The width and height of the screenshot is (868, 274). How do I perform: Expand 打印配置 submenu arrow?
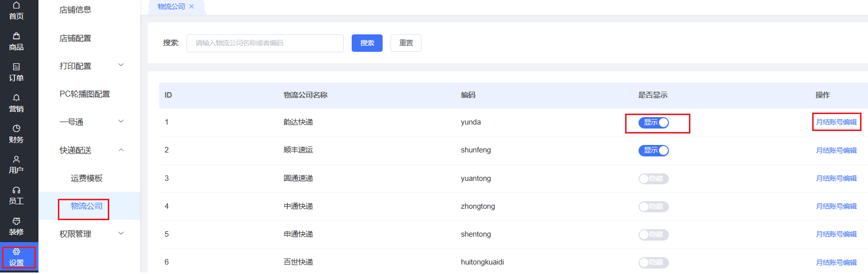coord(121,65)
